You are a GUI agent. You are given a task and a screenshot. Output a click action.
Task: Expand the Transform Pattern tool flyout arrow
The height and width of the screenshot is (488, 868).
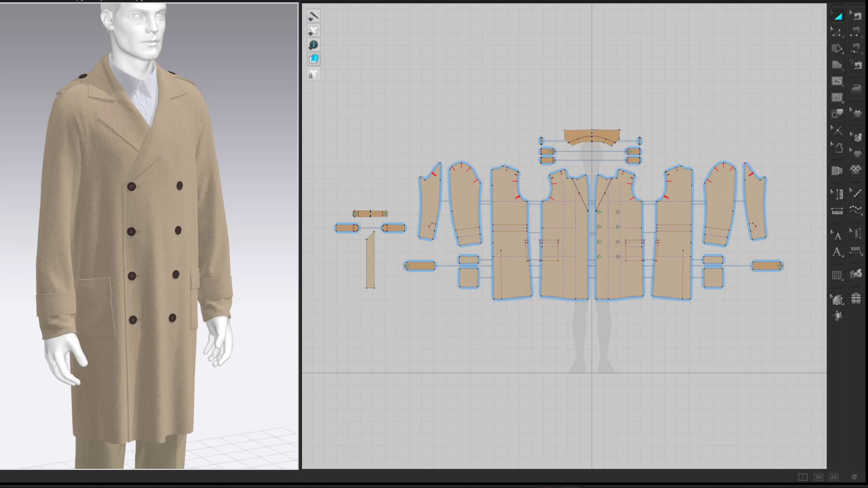click(x=843, y=20)
